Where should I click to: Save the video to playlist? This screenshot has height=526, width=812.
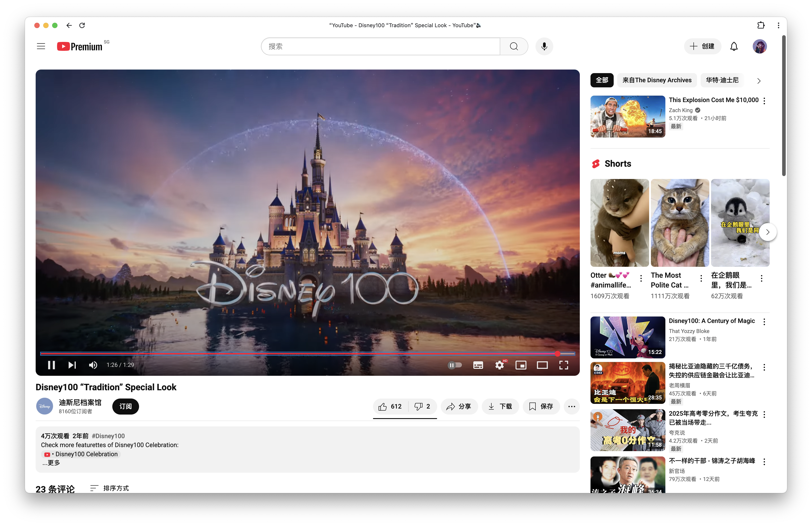[x=541, y=406]
